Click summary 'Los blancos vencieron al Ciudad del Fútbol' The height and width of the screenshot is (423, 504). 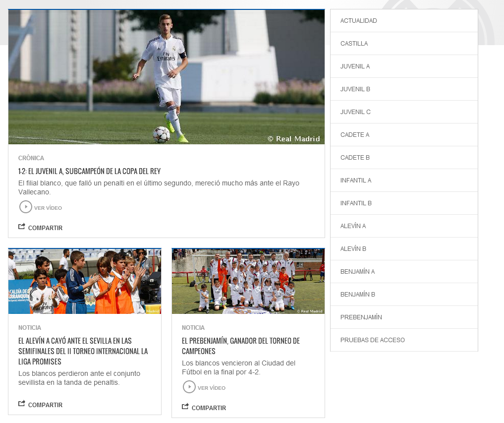[x=238, y=367]
